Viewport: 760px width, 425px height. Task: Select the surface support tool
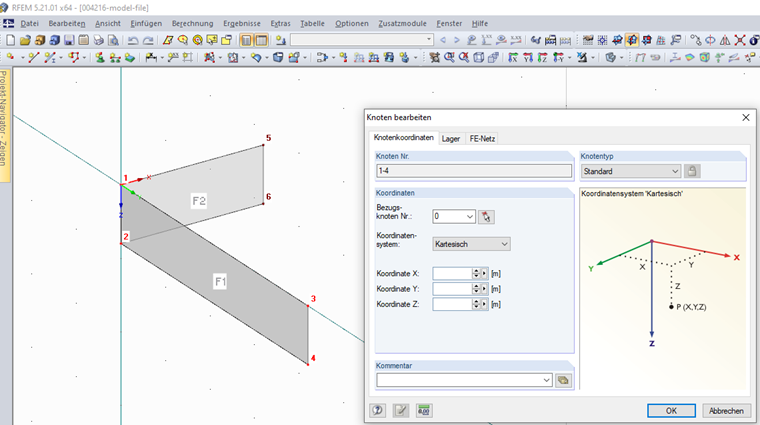129,57
